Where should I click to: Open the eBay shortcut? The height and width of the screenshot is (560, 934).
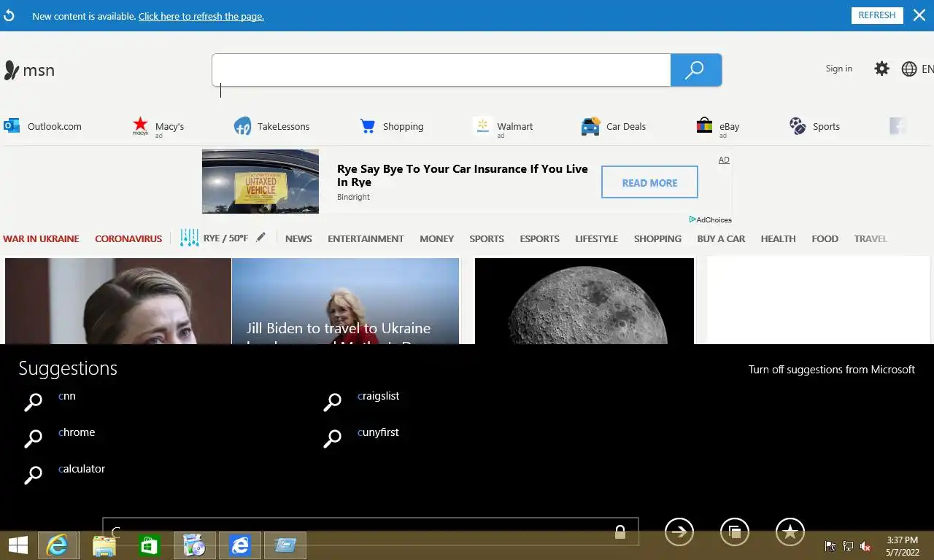(x=717, y=127)
